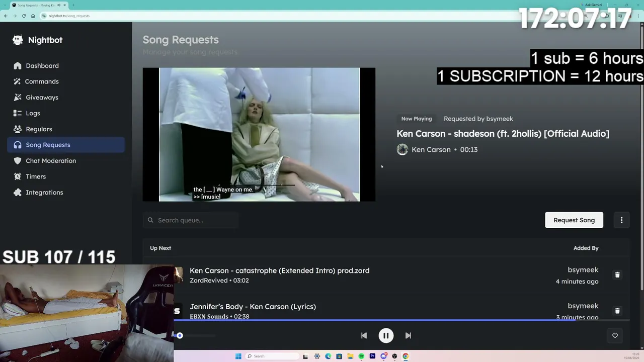Delete Jennifer's Body song from the queue
This screenshot has width=644, height=362.
pyautogui.click(x=617, y=311)
